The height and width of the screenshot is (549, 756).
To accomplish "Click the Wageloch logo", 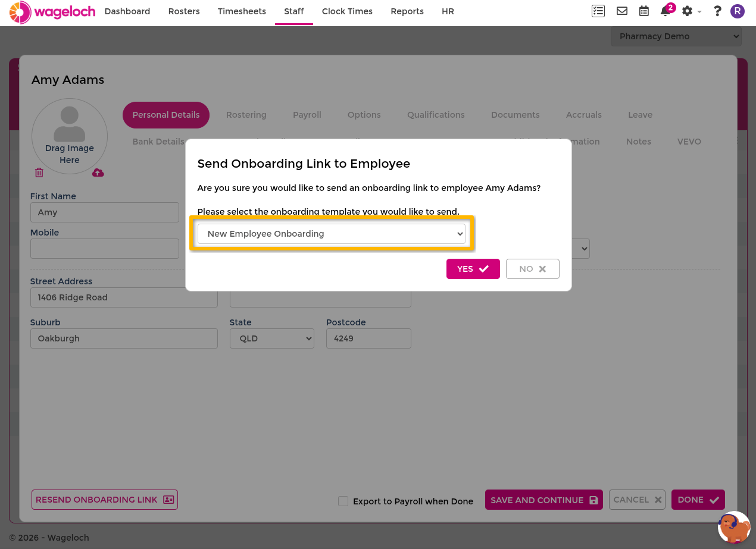I will tap(52, 12).
